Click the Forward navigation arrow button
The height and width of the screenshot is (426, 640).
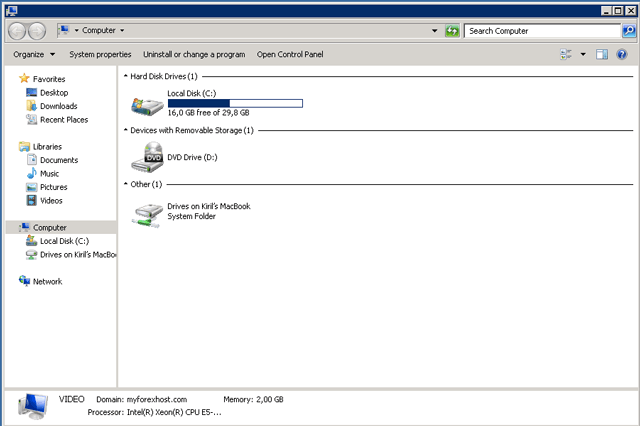[37, 31]
